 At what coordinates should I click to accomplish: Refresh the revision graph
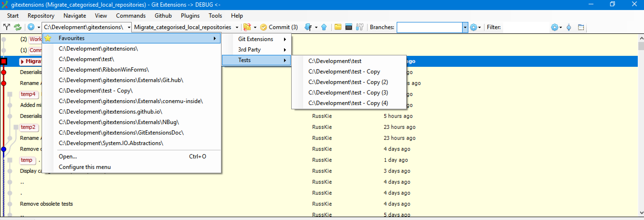point(17,27)
